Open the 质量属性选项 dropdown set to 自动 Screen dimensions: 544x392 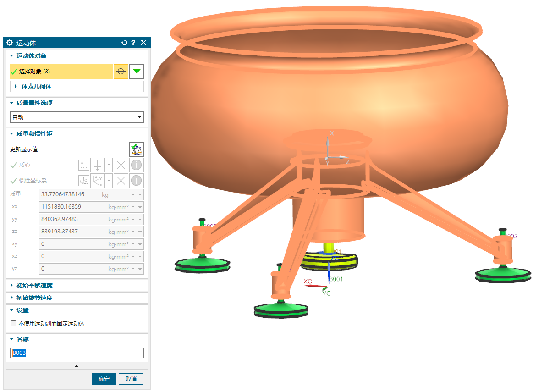point(77,117)
